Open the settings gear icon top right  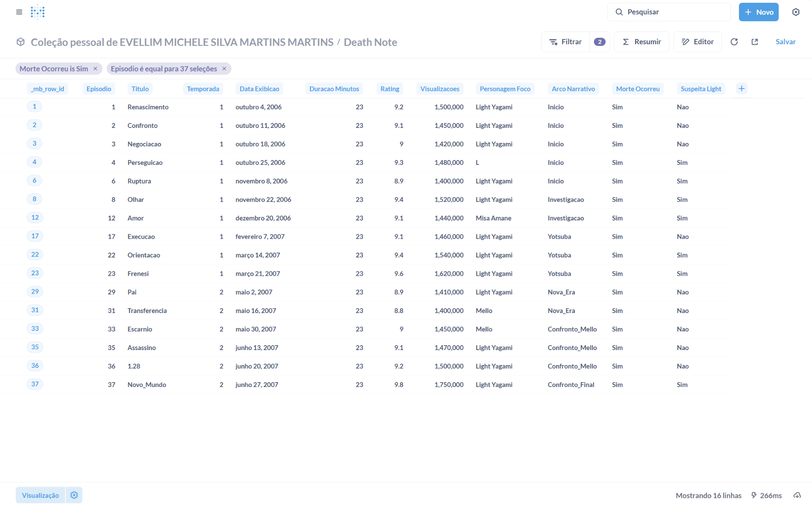795,12
